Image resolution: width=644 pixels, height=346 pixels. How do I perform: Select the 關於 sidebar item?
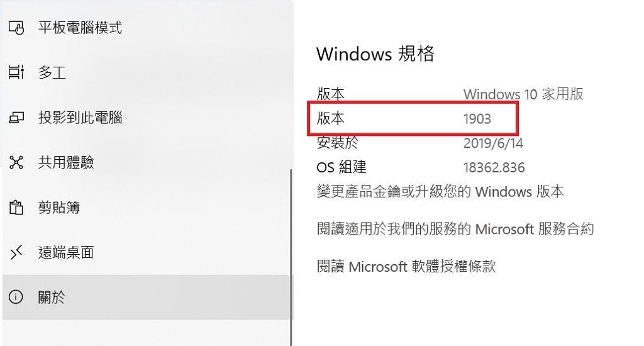tap(148, 297)
